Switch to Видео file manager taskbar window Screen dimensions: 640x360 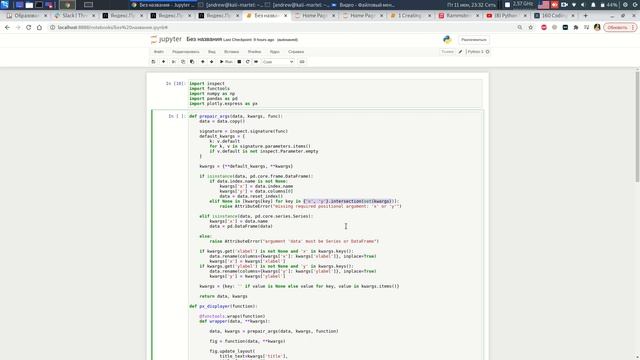(363, 5)
